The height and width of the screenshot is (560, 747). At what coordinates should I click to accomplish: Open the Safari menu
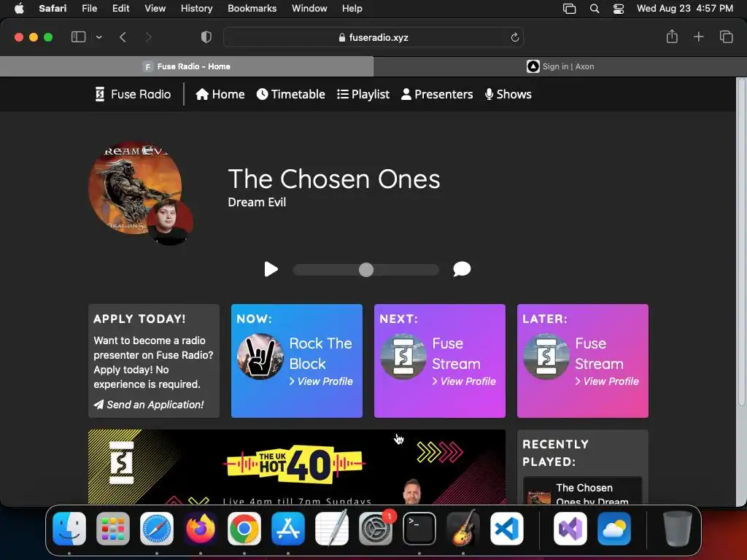point(53,8)
